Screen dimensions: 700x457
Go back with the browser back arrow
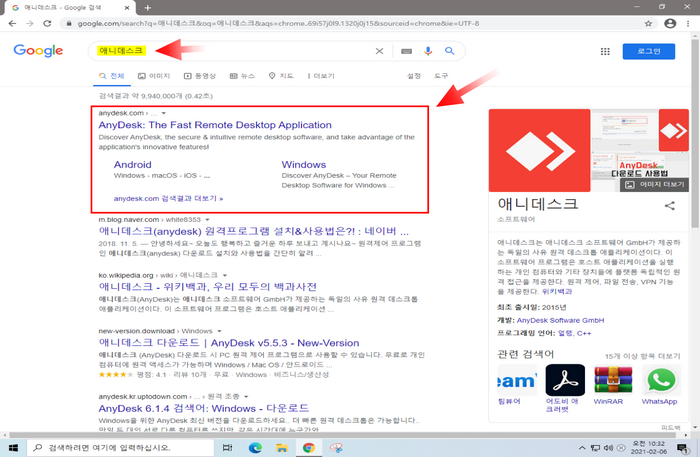pos(12,23)
